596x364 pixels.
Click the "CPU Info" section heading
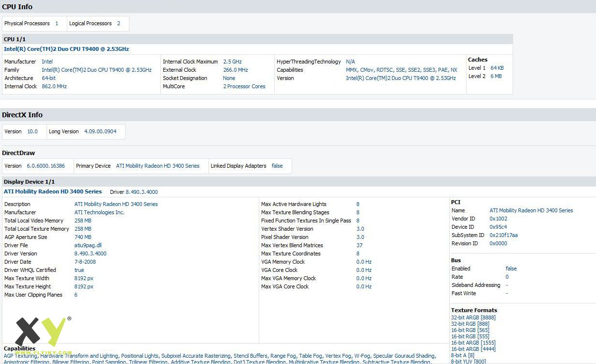pos(17,7)
